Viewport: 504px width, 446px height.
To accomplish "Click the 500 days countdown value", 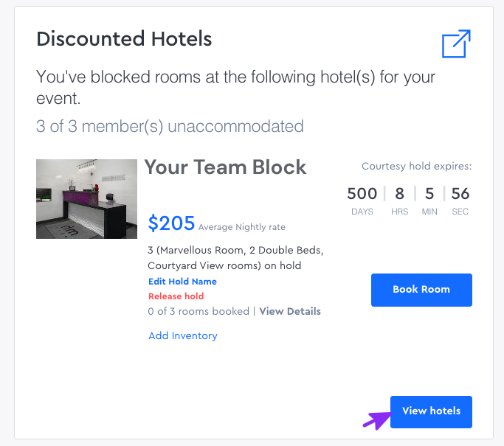I will (362, 194).
